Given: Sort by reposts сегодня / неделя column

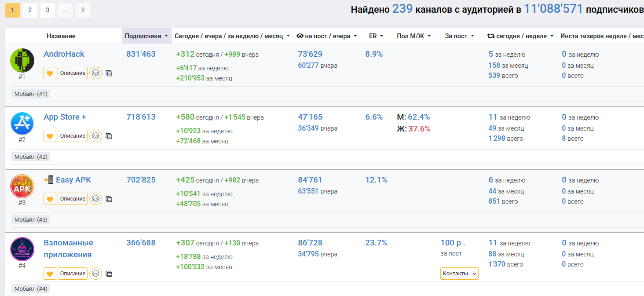Looking at the screenshot, I should [x=520, y=36].
